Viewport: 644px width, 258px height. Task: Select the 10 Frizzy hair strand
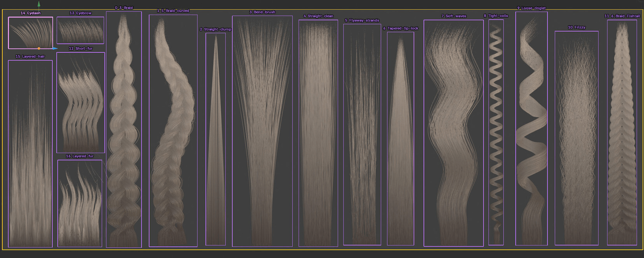(576, 138)
